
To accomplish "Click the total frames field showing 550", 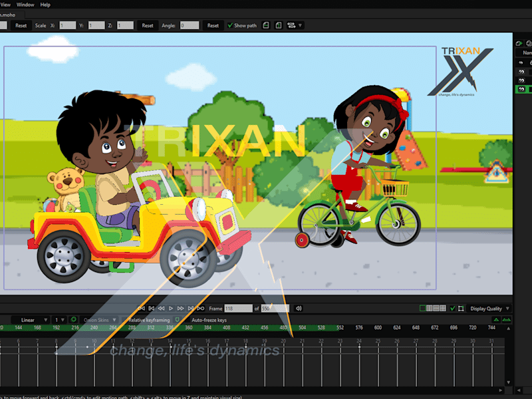I will [275, 309].
